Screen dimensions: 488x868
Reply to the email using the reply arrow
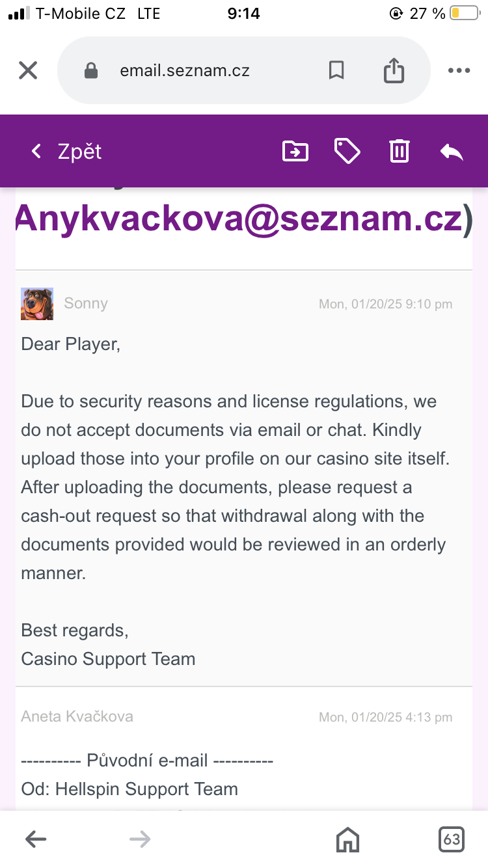tap(451, 150)
